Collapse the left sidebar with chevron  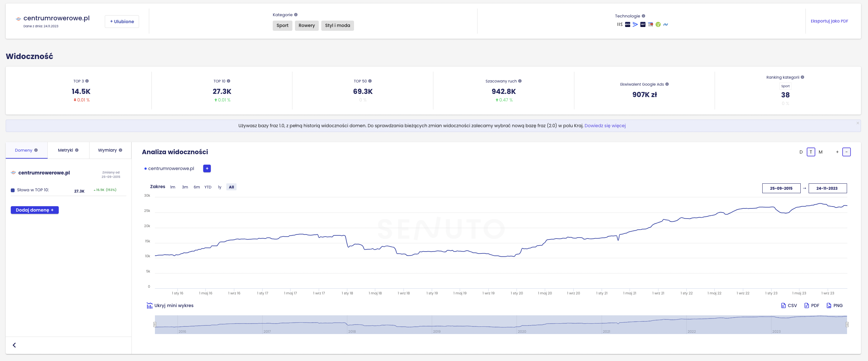tap(14, 345)
